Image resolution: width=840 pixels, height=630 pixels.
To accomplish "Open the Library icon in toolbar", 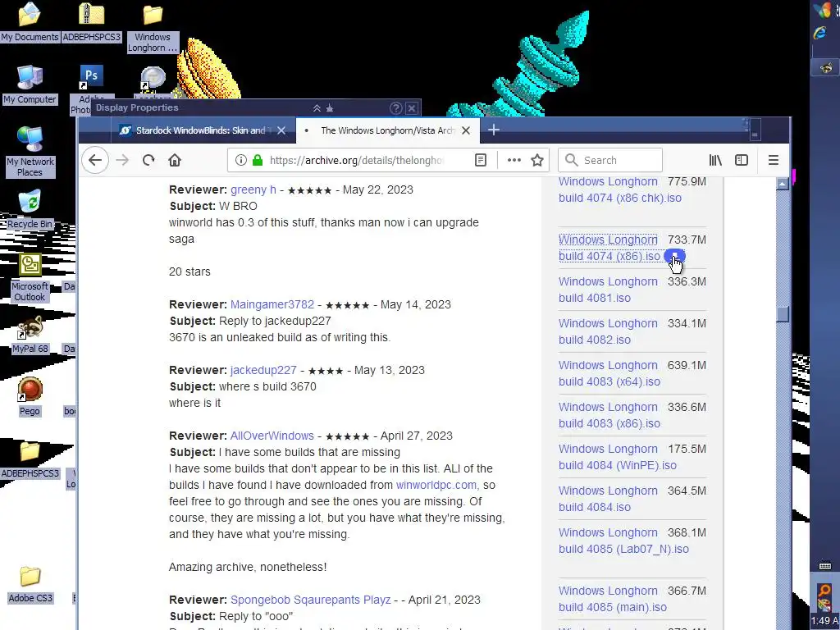I will [x=715, y=160].
